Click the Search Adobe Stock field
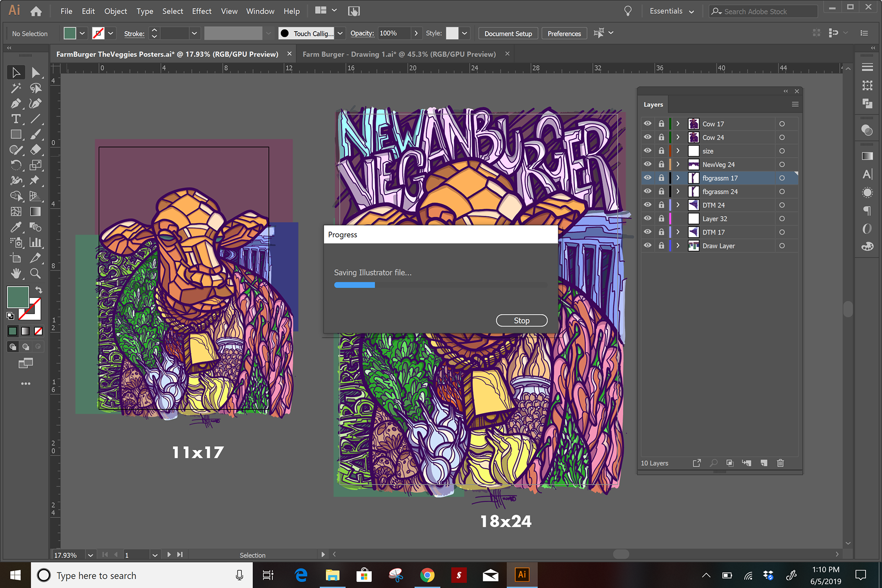The height and width of the screenshot is (588, 882). [x=763, y=11]
